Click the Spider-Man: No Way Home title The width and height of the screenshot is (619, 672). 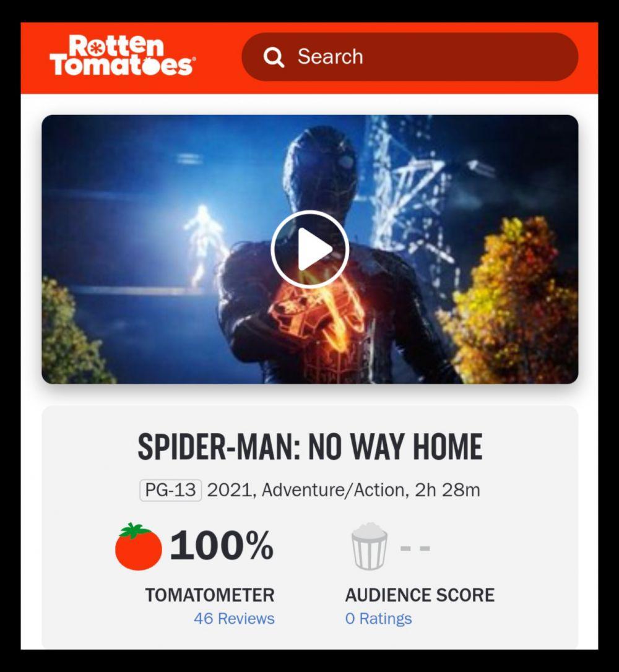pos(310,447)
